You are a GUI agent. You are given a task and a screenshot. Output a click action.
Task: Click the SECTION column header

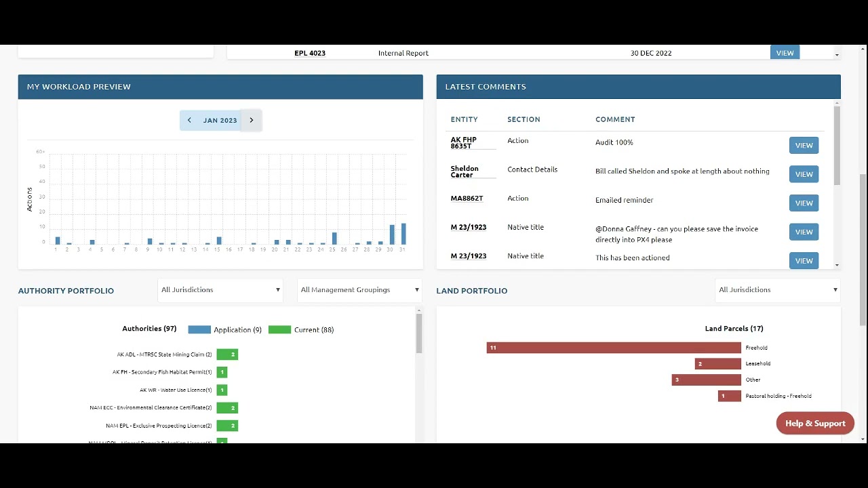524,119
